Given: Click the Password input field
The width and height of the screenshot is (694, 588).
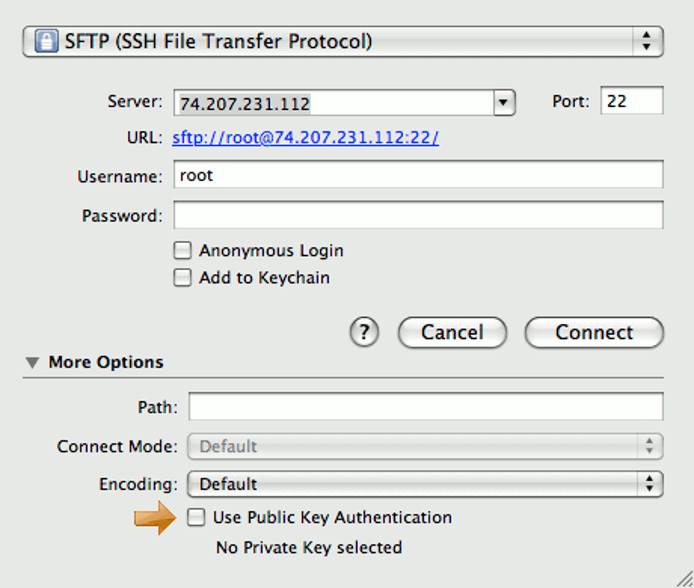Looking at the screenshot, I should click(x=418, y=215).
